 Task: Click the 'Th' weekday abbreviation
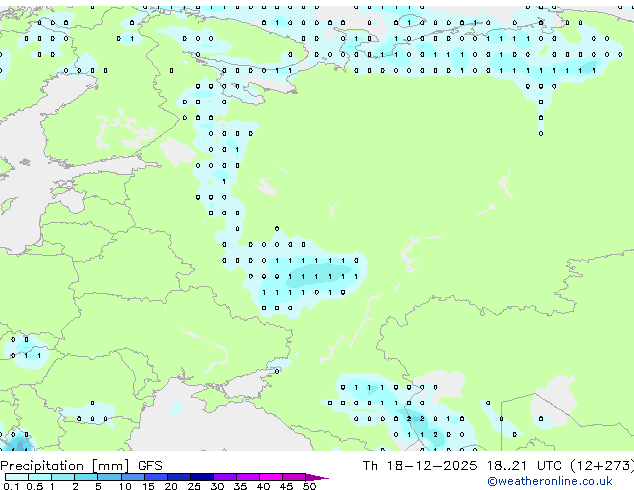(370, 466)
